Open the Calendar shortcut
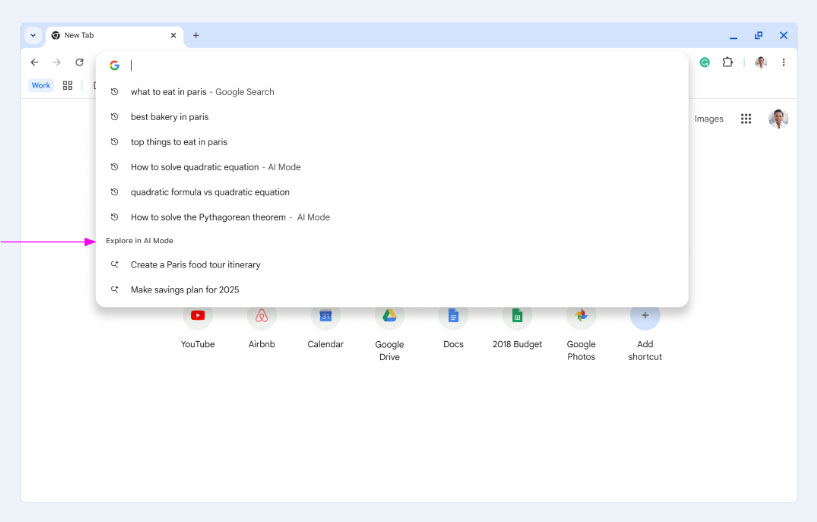Image resolution: width=817 pixels, height=522 pixels. (325, 329)
